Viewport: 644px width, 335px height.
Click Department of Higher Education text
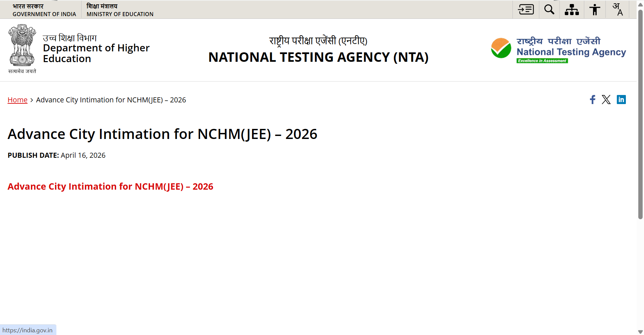(x=96, y=53)
